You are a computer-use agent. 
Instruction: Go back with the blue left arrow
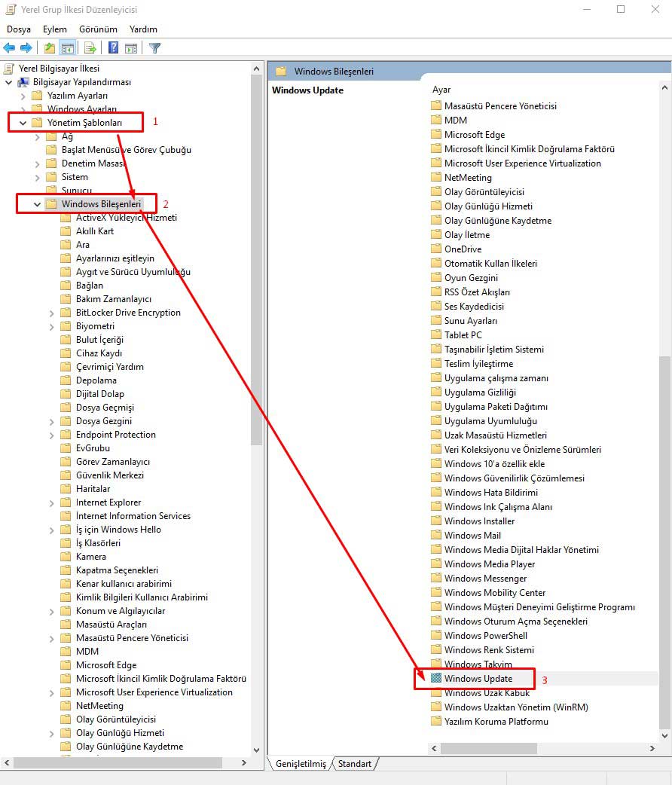pyautogui.click(x=9, y=48)
